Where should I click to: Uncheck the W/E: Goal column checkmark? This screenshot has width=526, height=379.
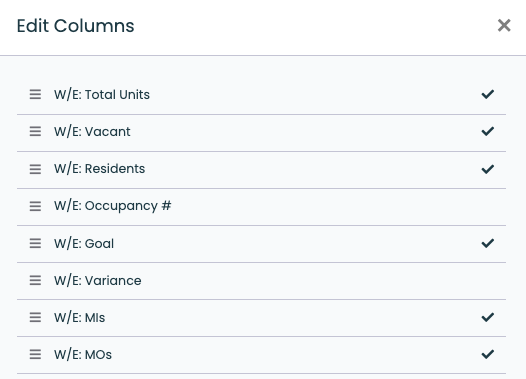pyautogui.click(x=487, y=243)
